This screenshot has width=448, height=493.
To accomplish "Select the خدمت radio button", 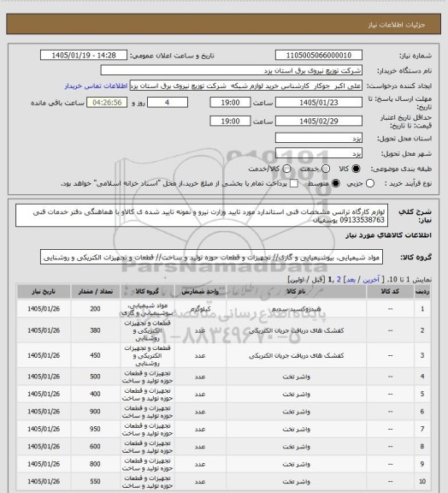I will [x=326, y=169].
